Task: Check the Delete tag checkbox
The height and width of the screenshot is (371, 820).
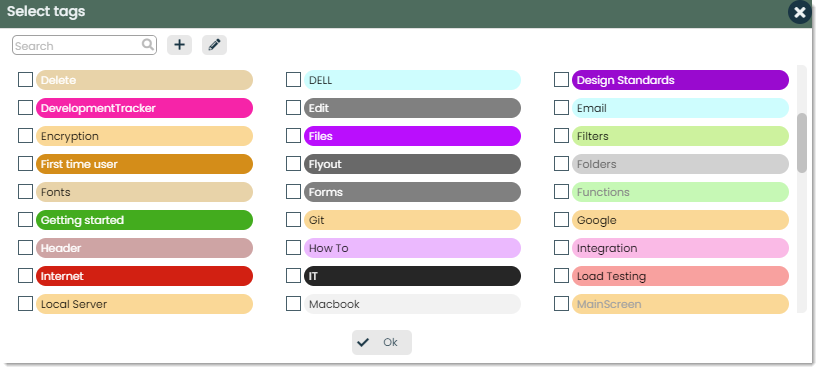Action: [25, 80]
